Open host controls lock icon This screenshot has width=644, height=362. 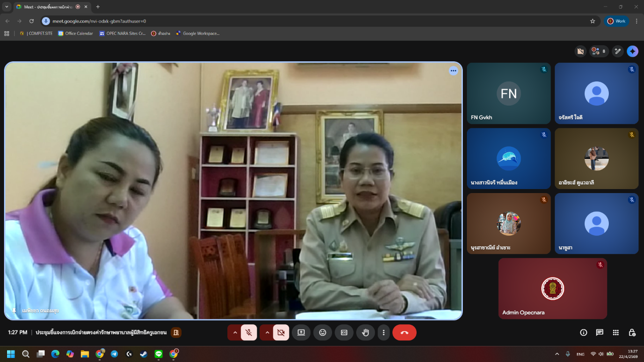click(631, 332)
